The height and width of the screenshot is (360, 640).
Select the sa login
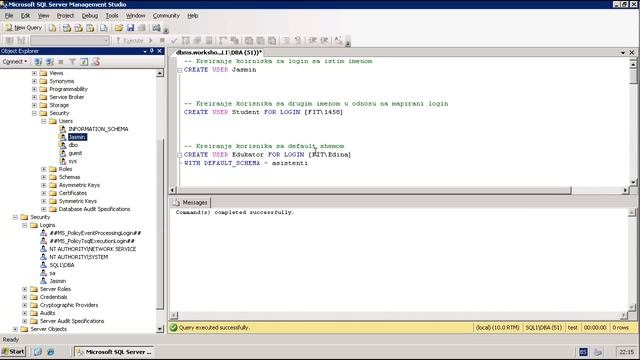click(52, 273)
